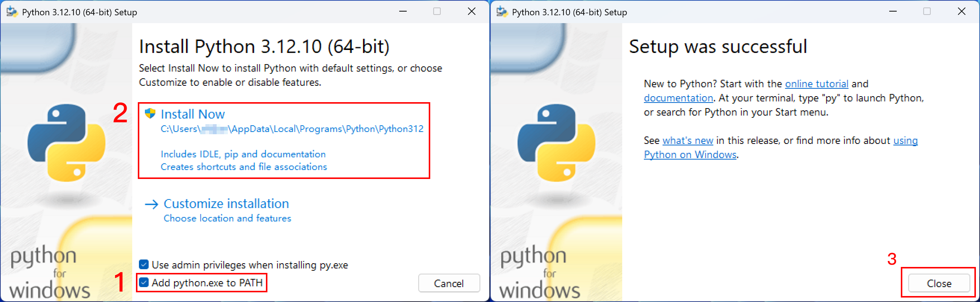The image size is (980, 302).
Task: Click the UAC shield icon beside Install Now
Action: click(150, 113)
